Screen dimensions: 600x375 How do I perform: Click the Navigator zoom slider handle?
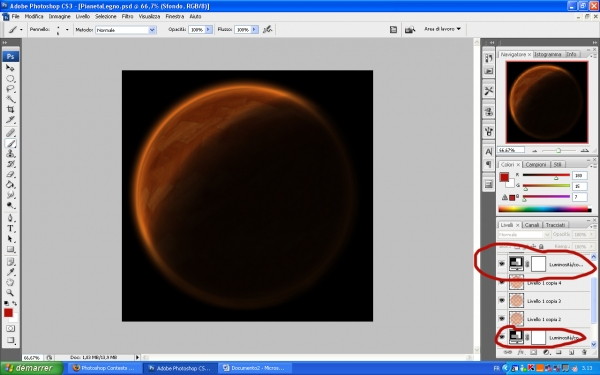point(558,150)
